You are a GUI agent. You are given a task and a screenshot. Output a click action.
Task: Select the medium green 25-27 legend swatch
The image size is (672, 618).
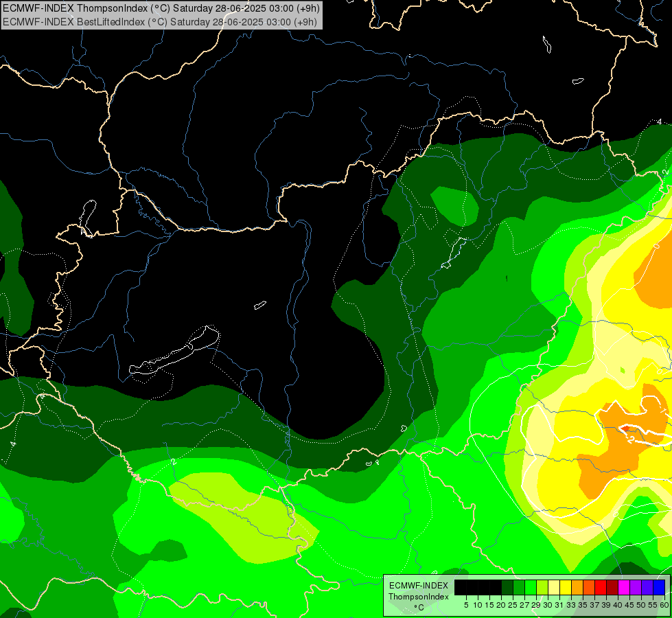pyautogui.click(x=519, y=587)
